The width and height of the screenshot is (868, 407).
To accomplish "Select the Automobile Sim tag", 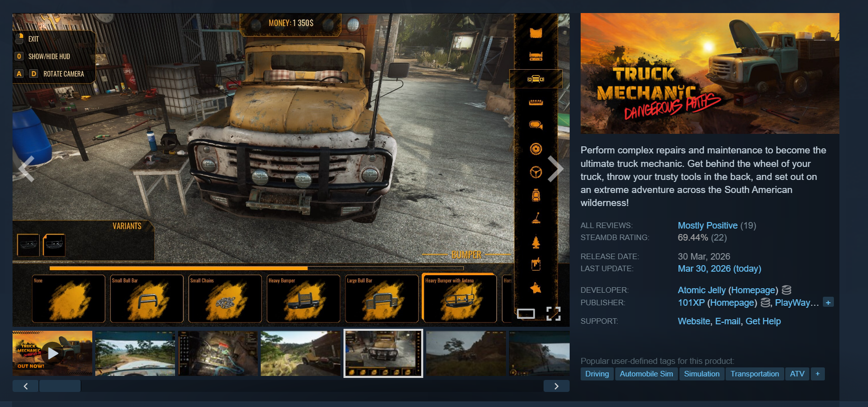I will click(646, 374).
